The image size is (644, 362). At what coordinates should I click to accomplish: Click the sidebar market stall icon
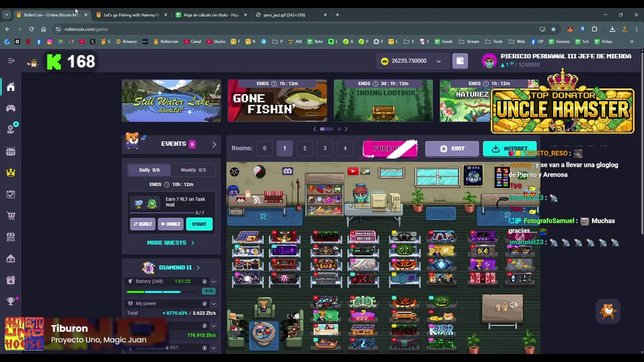click(11, 237)
